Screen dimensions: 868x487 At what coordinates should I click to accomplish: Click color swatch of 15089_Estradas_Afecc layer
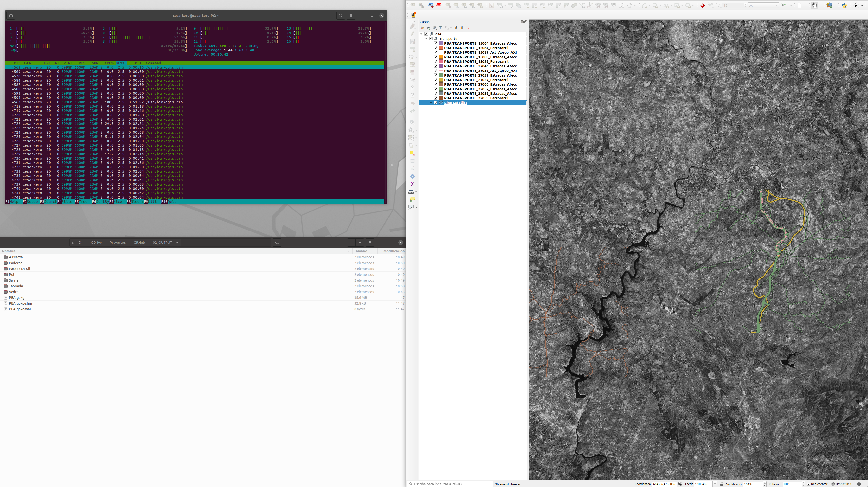441,57
